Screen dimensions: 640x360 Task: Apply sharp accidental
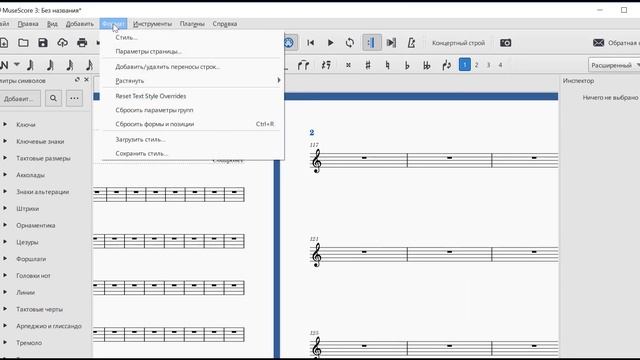click(368, 65)
